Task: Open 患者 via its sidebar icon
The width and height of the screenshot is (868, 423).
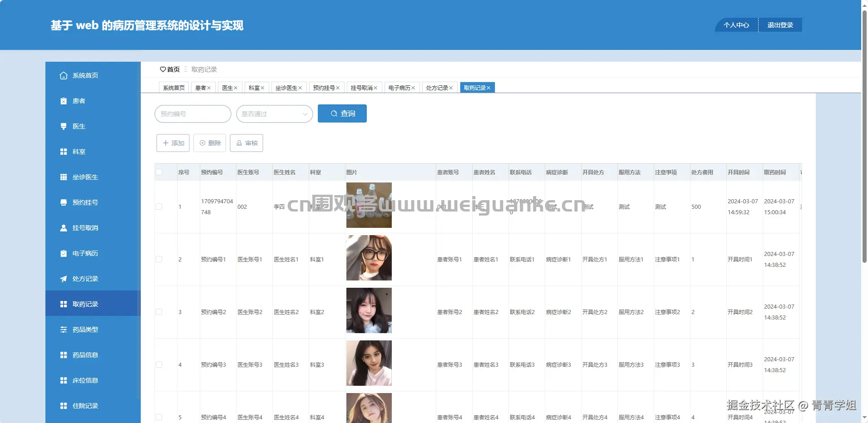Action: tap(64, 101)
